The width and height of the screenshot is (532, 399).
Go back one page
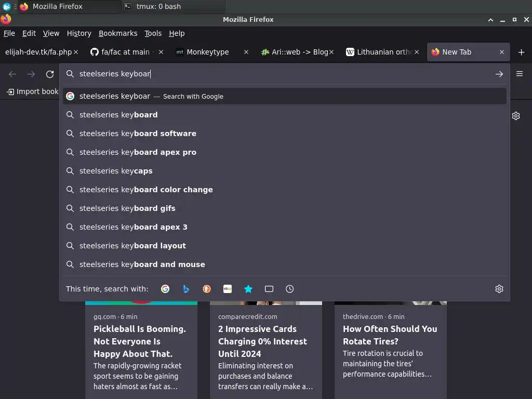point(12,74)
